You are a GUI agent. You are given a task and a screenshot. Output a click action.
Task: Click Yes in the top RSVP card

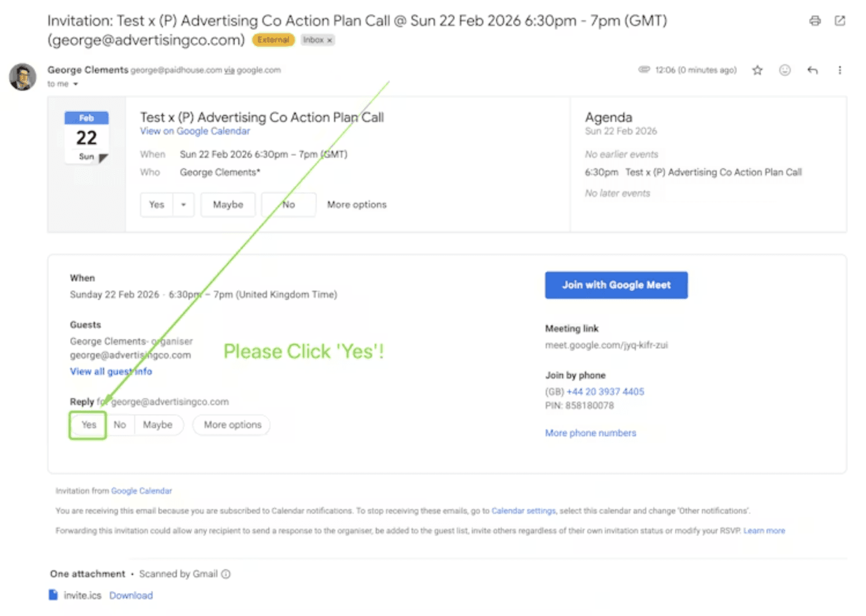[157, 205]
